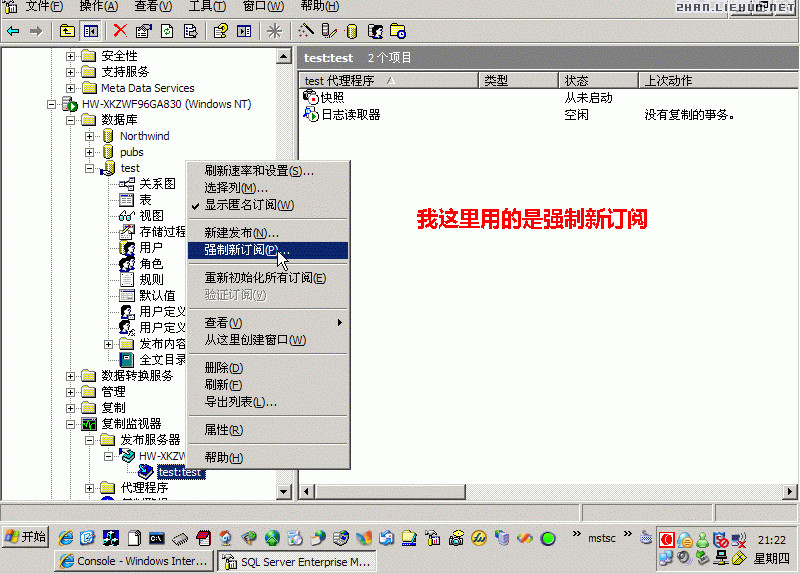Select the 快照 snapshot agent icon
Screen dimensions: 800x574
tap(310, 97)
